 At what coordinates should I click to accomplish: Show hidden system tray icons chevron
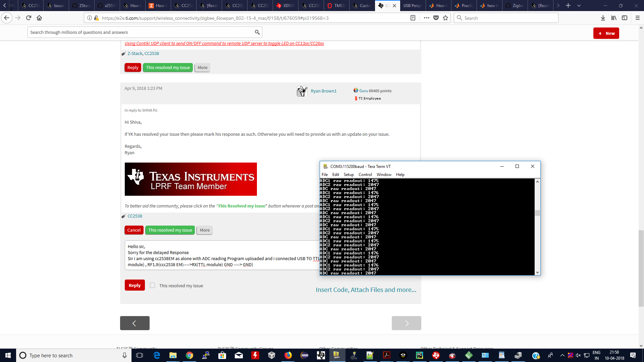coord(562,355)
